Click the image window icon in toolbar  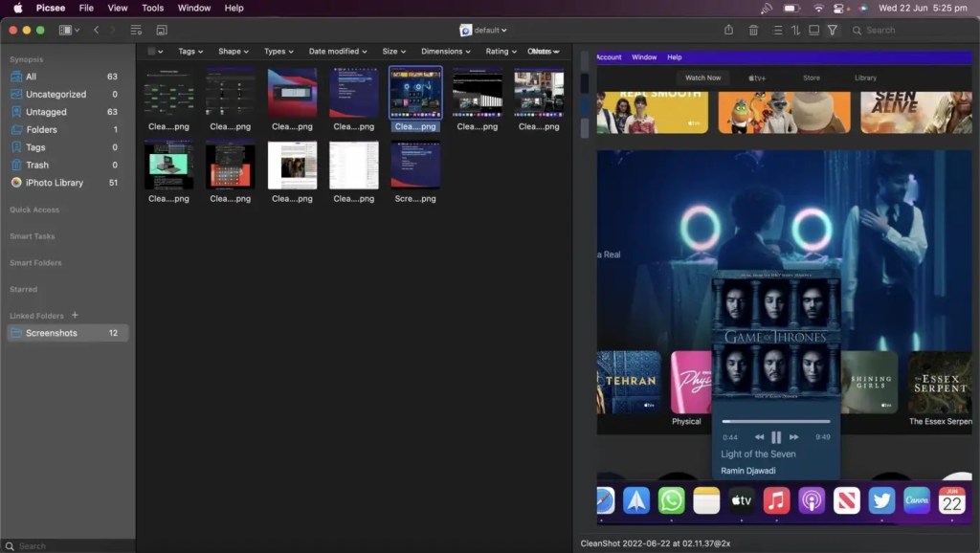161,30
